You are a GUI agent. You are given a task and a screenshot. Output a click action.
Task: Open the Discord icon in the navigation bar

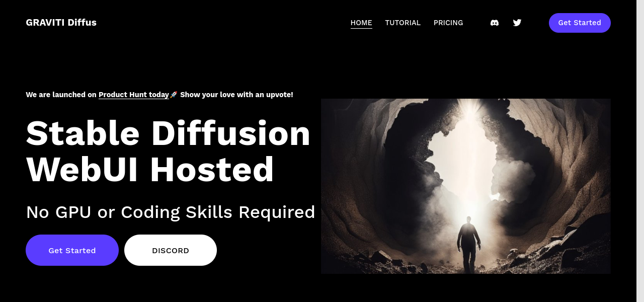pyautogui.click(x=495, y=23)
